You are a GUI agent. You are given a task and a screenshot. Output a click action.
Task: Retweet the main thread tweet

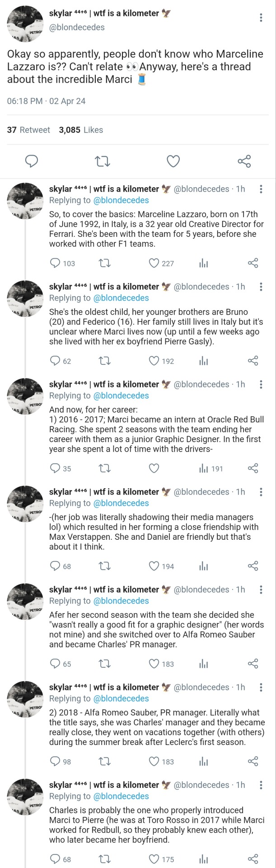coord(103,161)
